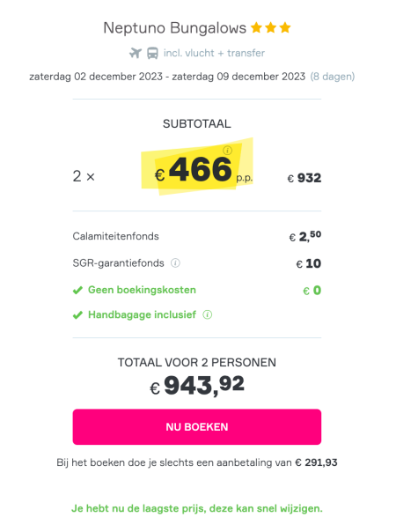Click info icon next to Handbagage inclusief

(x=208, y=314)
